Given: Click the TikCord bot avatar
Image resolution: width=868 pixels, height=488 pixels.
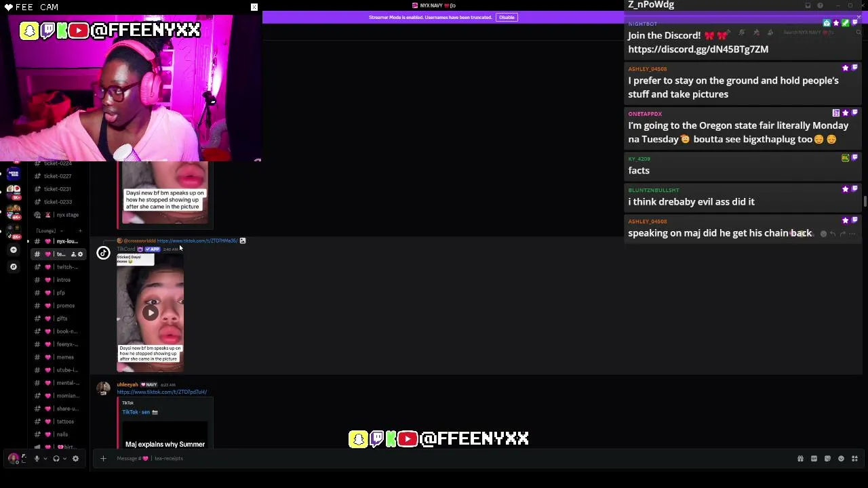Looking at the screenshot, I should click(103, 253).
